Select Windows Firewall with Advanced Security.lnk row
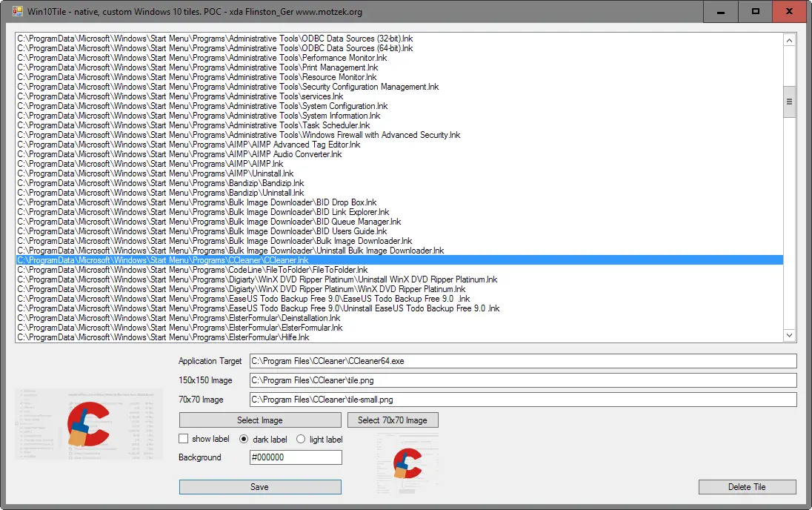 point(399,135)
